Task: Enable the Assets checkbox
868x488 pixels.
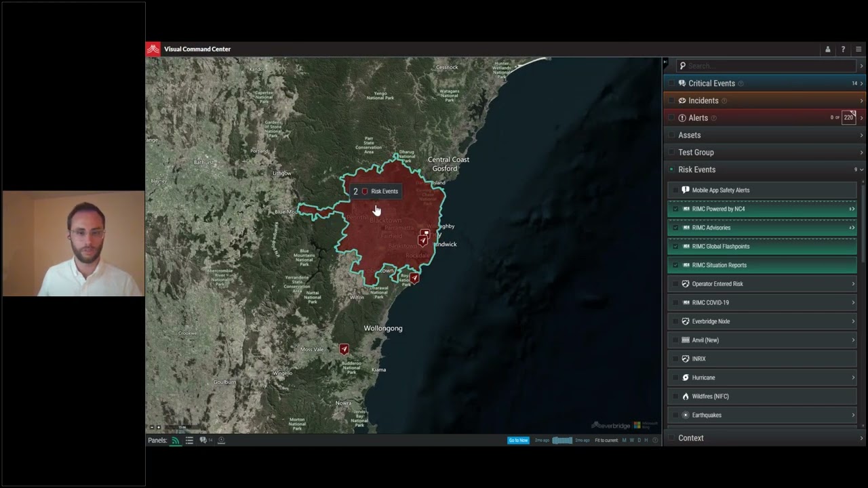Action: click(x=671, y=136)
